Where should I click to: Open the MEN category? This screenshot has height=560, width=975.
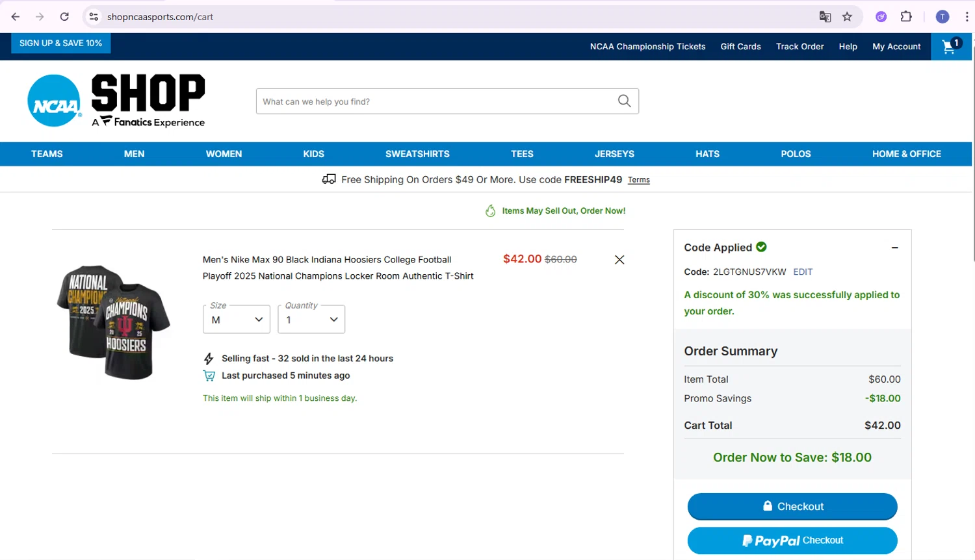tap(135, 154)
